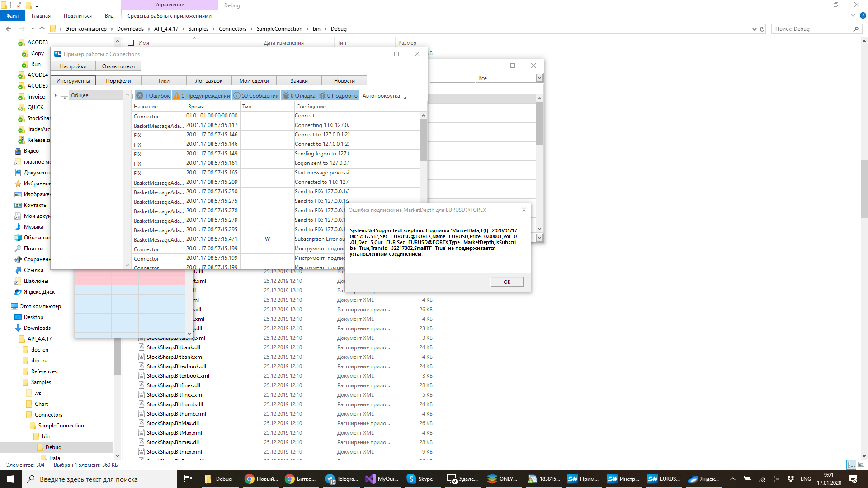Select the SampleConnection folder in the tree
Screen dimensions: 868x488
pos(61,426)
